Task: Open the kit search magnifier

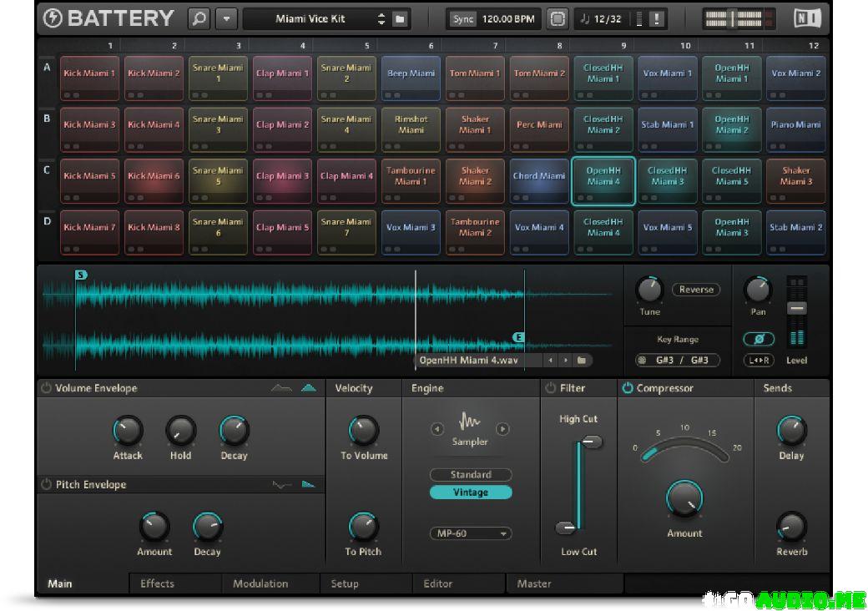Action: [x=199, y=19]
